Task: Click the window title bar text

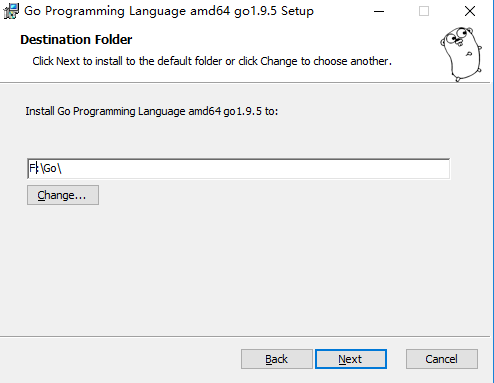Action: point(169,11)
